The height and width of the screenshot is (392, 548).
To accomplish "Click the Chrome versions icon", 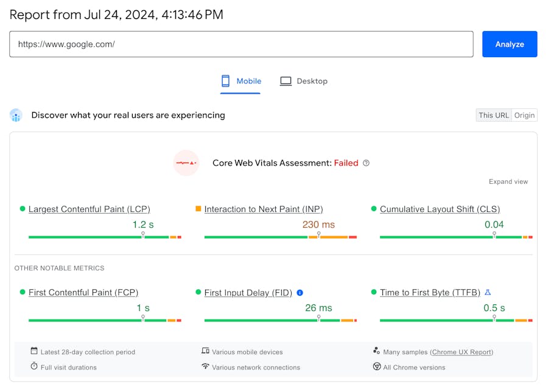I will pos(377,366).
